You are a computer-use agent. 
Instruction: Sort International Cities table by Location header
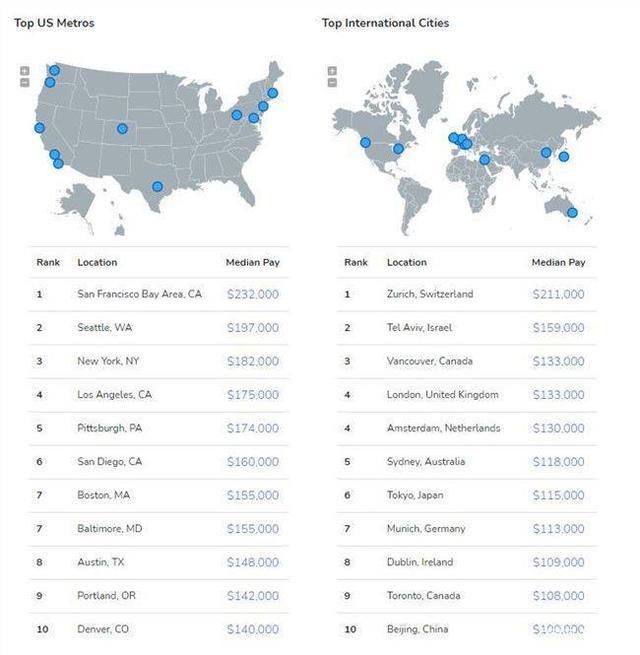pyautogui.click(x=407, y=262)
